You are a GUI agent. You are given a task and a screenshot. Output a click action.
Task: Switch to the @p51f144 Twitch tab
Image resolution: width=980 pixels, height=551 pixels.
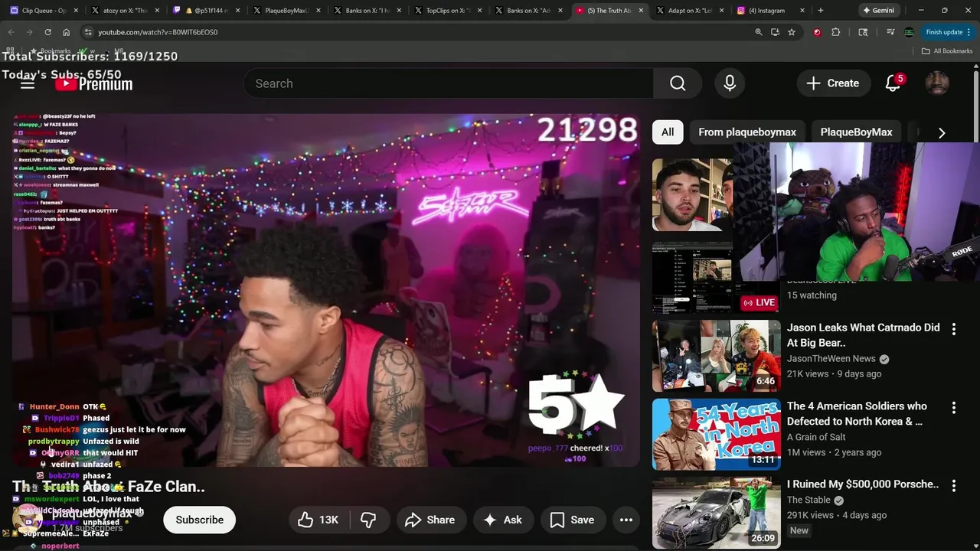pyautogui.click(x=205, y=11)
